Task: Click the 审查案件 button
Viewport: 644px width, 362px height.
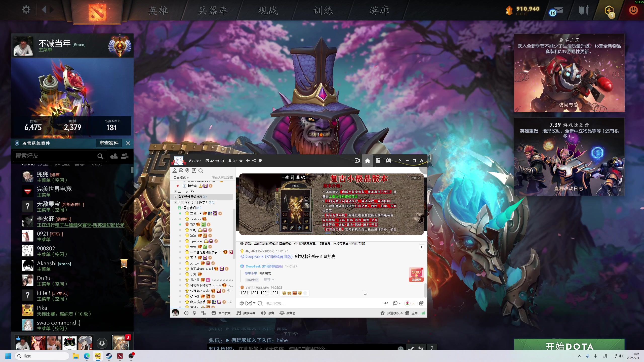Action: (109, 143)
